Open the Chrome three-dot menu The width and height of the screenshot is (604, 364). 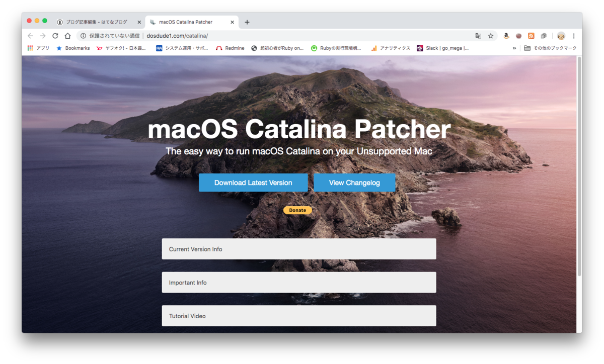point(574,36)
